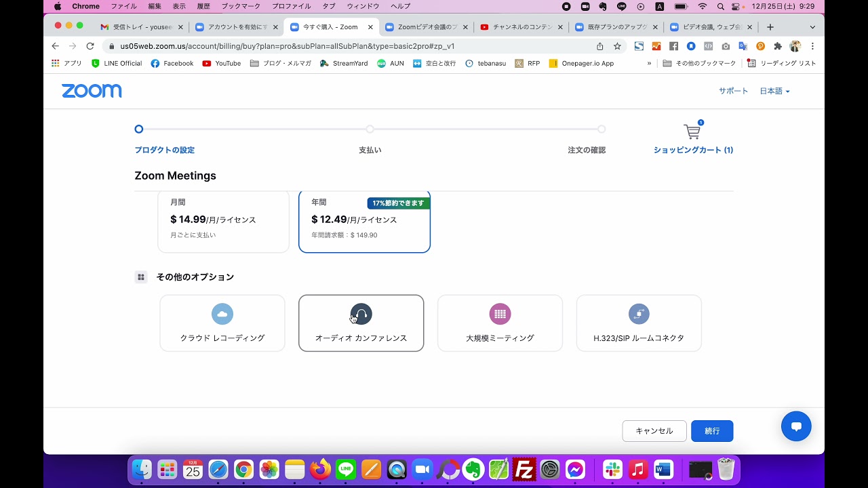The image size is (868, 488).
Task: Open the Chrome profile avatar
Action: 795,46
